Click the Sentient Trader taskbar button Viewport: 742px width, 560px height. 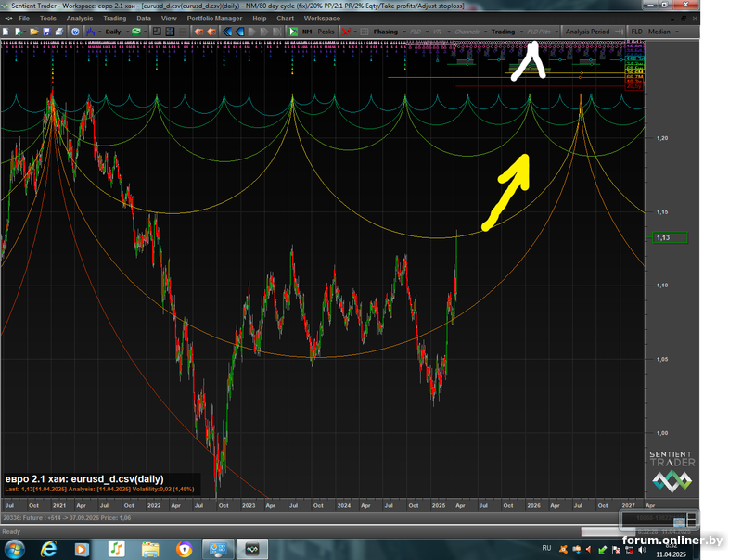[x=252, y=550]
